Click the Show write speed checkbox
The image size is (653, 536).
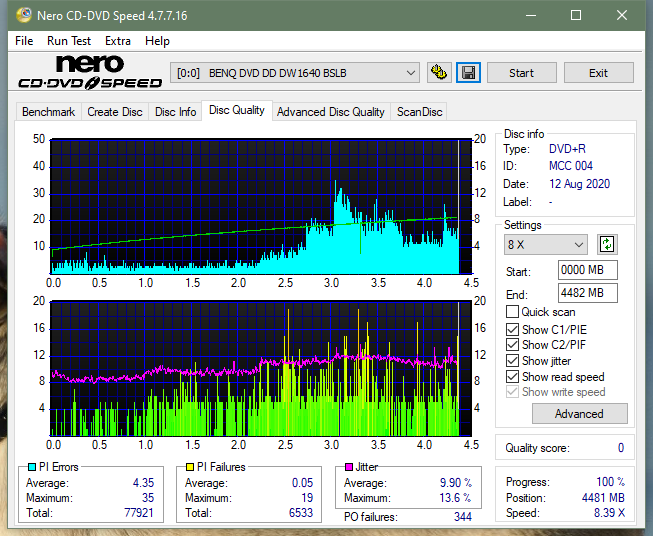coord(512,392)
